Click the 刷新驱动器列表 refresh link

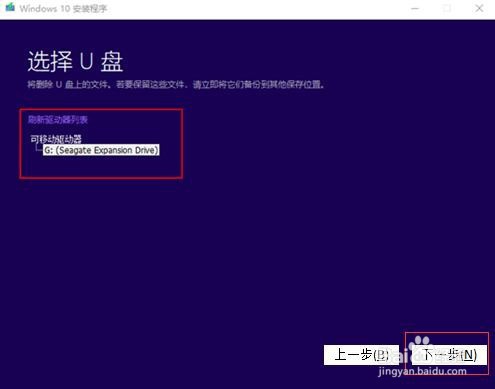coord(58,120)
